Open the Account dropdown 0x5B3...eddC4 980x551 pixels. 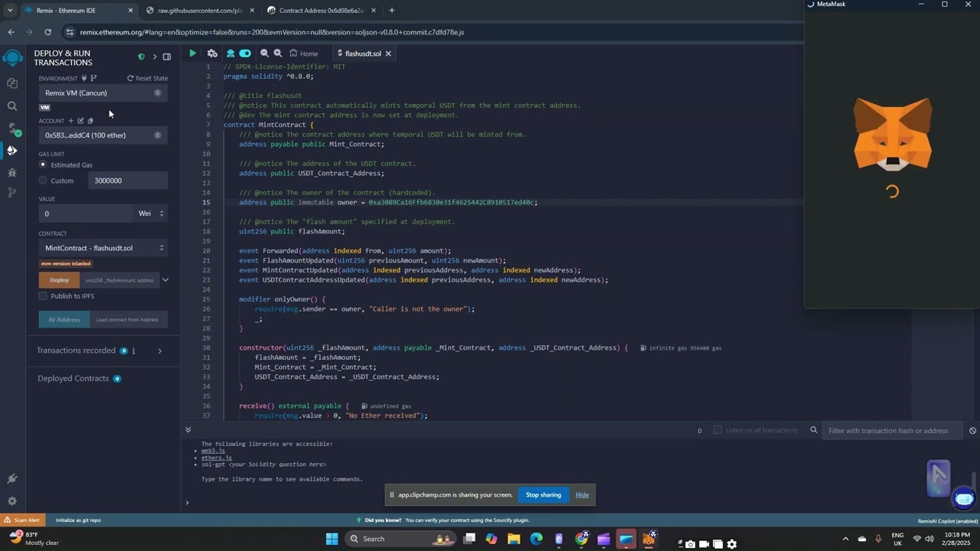click(x=103, y=135)
